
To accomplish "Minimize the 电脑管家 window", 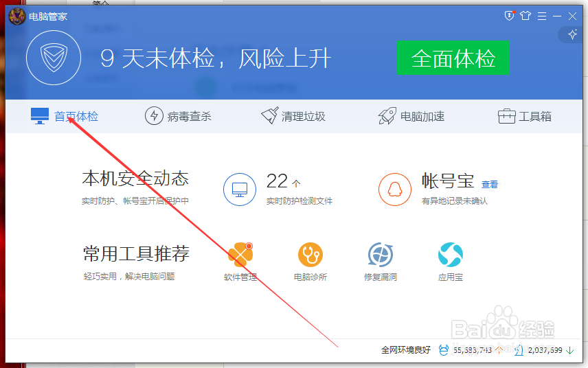I will click(557, 16).
